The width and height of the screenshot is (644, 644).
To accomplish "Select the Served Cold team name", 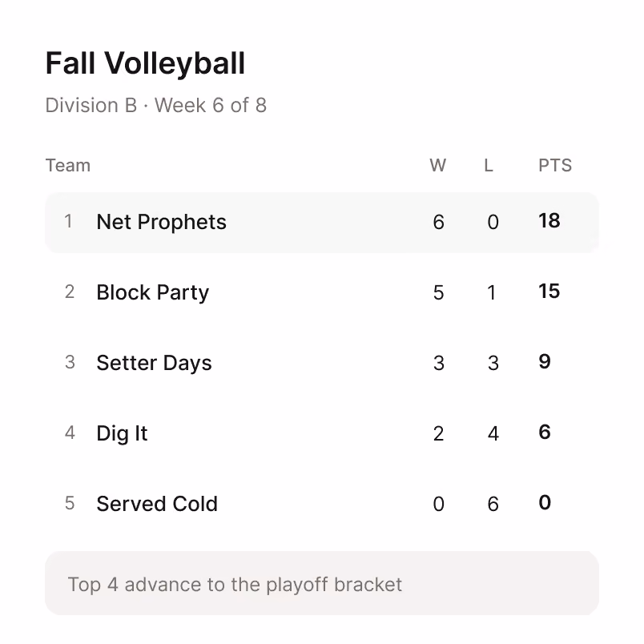I will click(x=157, y=504).
